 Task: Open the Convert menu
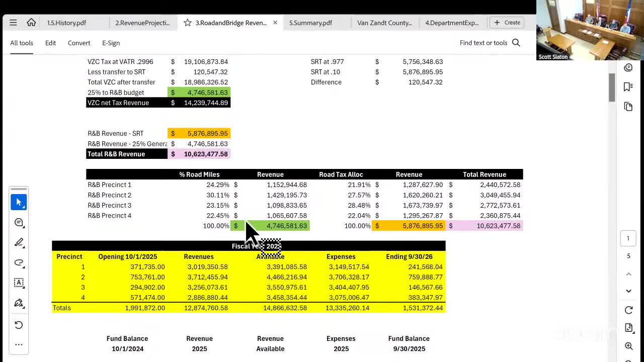[79, 43]
